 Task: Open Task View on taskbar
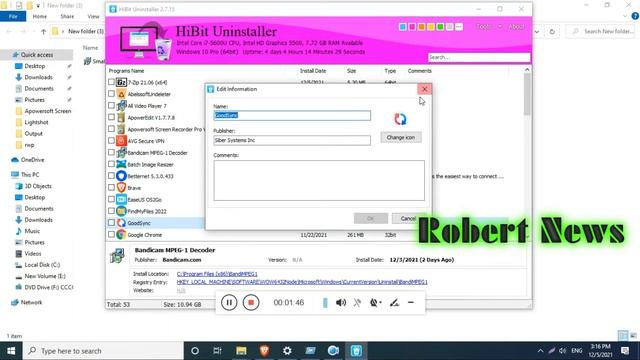pos(218,351)
